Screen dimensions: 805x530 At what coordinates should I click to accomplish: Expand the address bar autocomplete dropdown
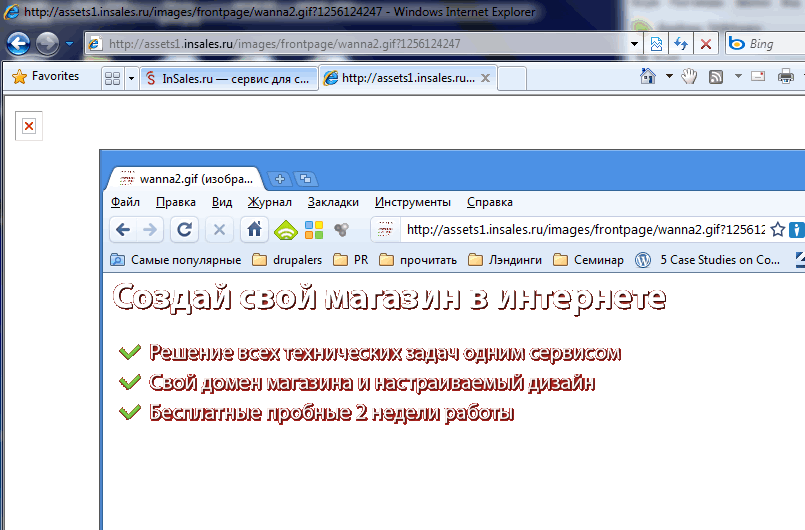coord(635,44)
